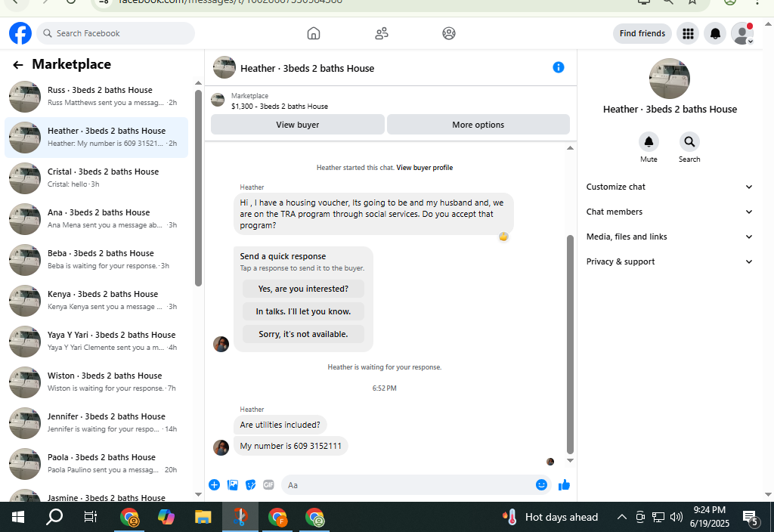Open Windows Start menu
This screenshot has width=774, height=532.
click(18, 517)
